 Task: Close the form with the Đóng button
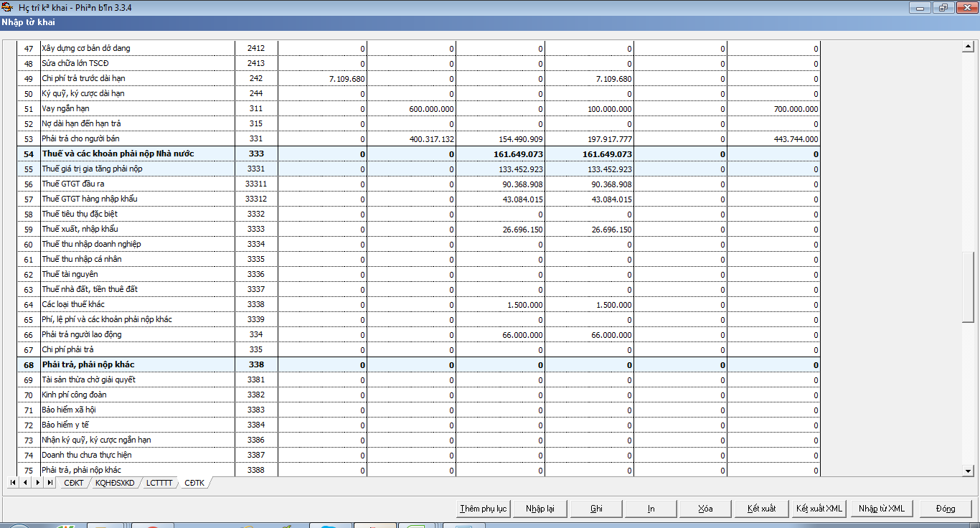click(x=945, y=509)
